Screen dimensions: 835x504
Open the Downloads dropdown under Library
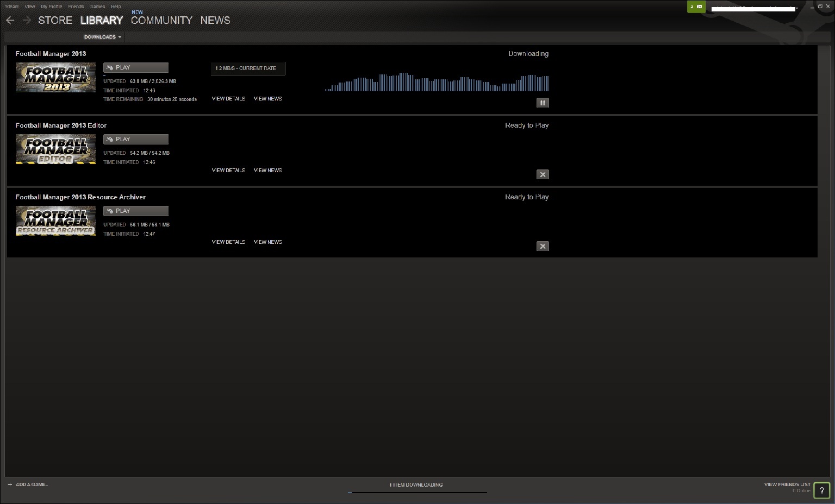[103, 37]
